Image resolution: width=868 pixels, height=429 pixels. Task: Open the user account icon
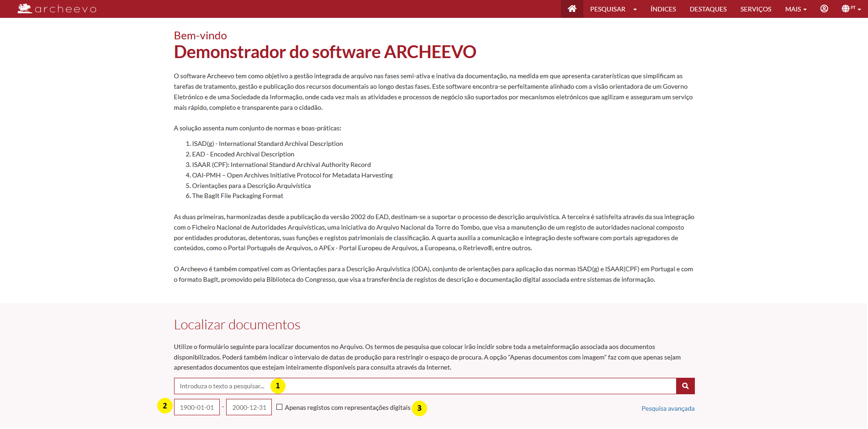(824, 9)
